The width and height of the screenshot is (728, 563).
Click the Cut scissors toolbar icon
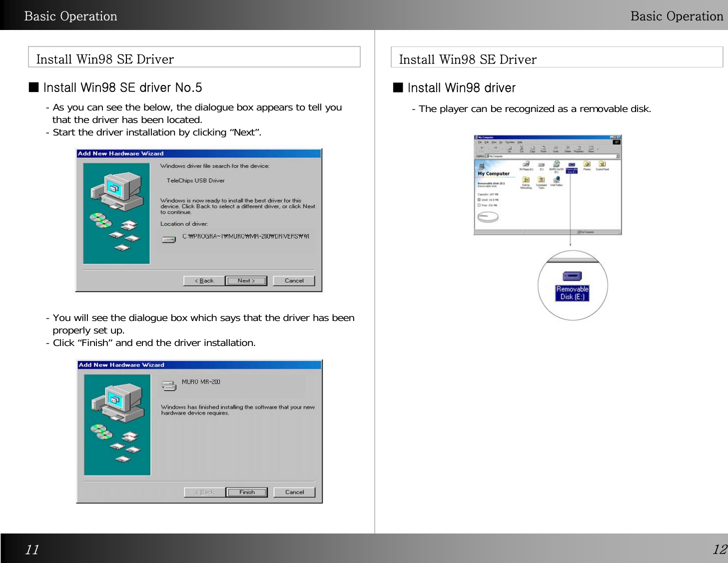click(x=521, y=148)
